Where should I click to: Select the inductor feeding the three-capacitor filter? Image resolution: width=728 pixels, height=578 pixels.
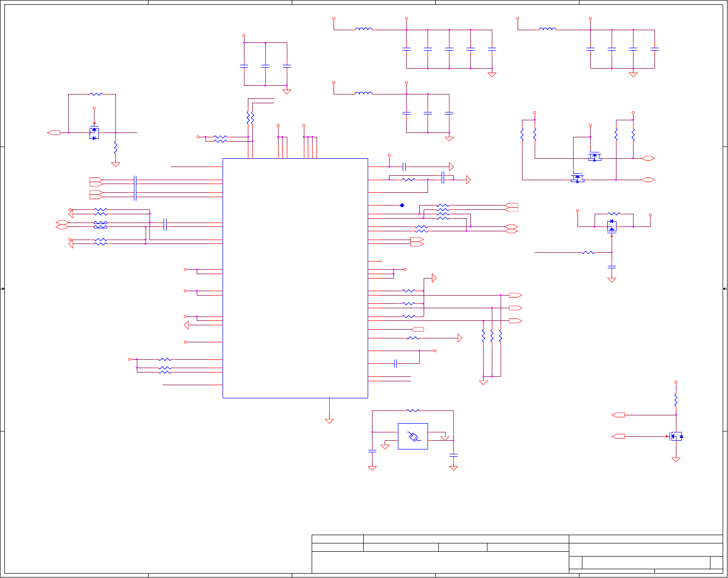pyautogui.click(x=364, y=93)
